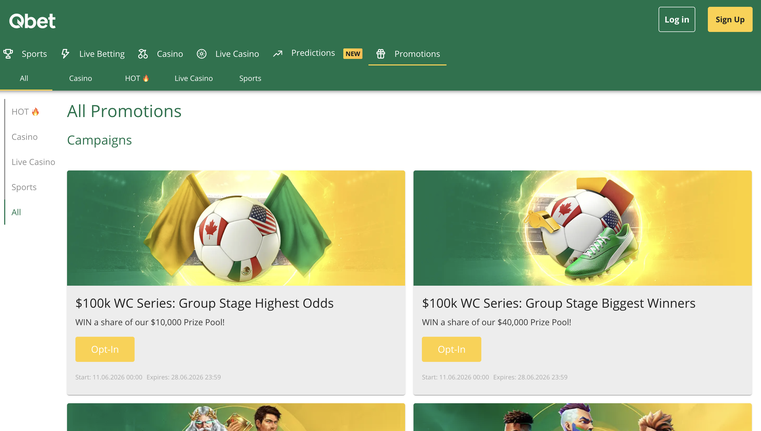Opt in to Group Stage Biggest Winners
Screen dimensions: 761x431
pos(451,349)
